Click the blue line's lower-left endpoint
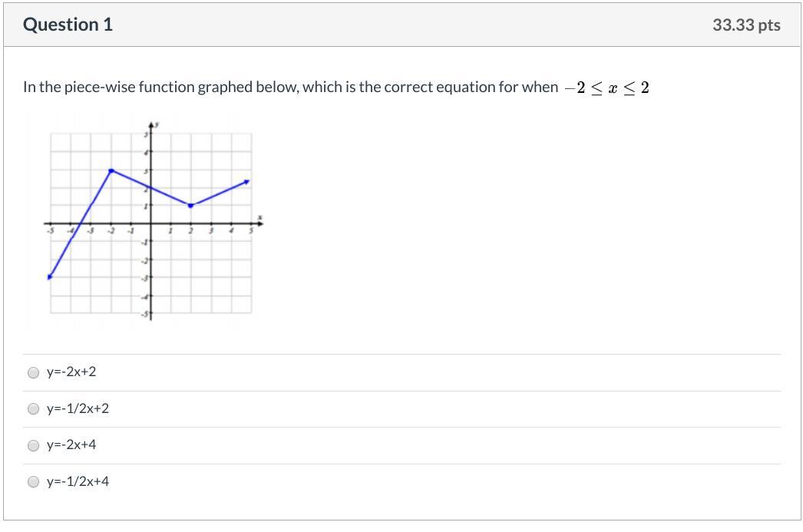803x532 pixels. point(50,276)
